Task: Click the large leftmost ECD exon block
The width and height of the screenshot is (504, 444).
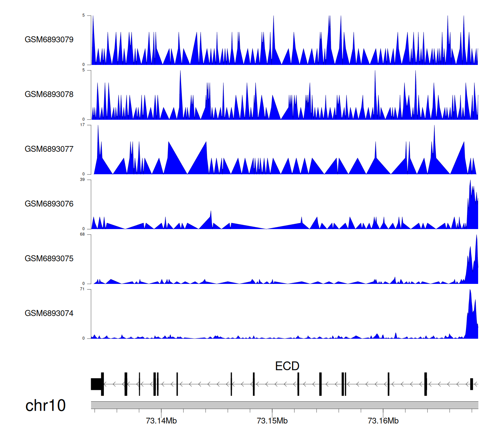Action: 96,384
